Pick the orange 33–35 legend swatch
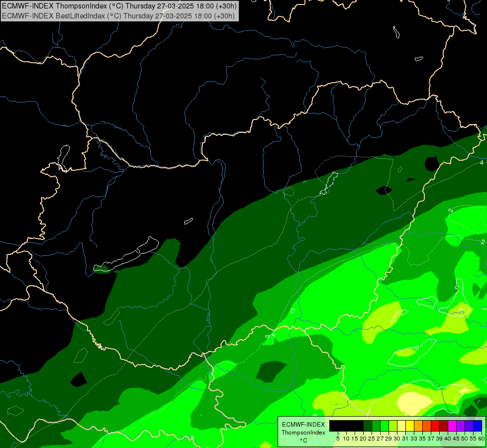Screen dimensions: 487x448 pos(418,426)
